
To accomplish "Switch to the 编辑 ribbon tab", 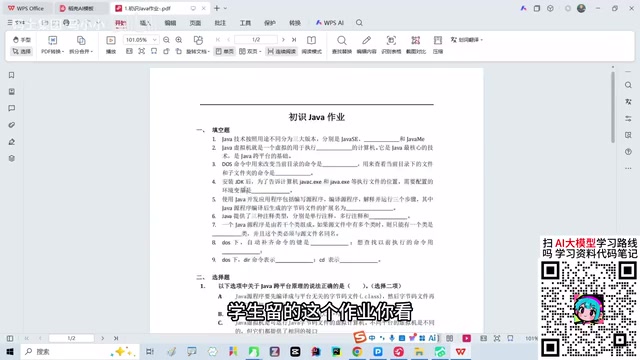I will click(x=170, y=23).
